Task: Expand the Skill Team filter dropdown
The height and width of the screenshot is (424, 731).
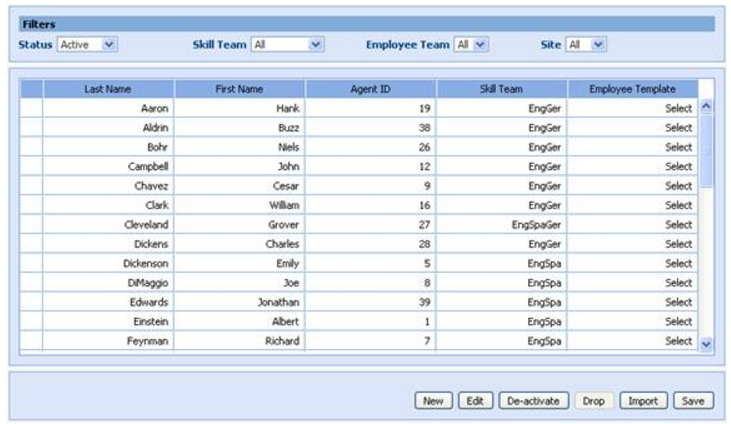Action: click(x=315, y=44)
